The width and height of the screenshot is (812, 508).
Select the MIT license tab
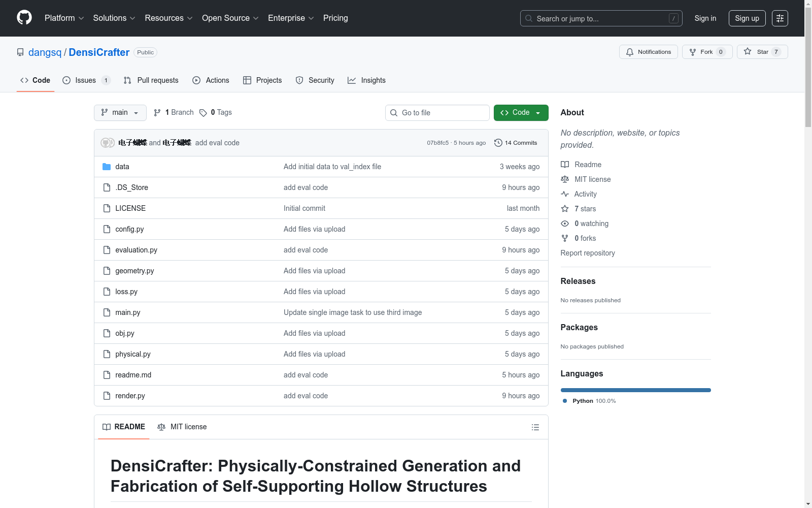pyautogui.click(x=182, y=427)
